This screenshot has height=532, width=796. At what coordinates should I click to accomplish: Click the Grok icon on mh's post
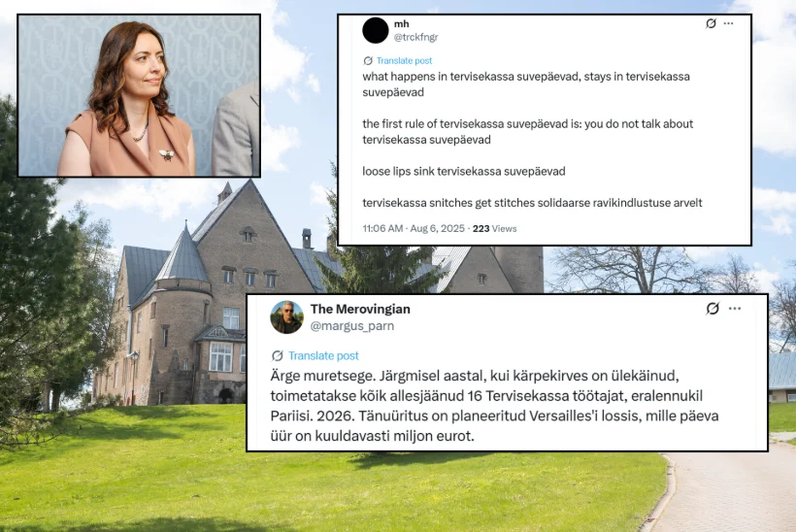click(x=711, y=23)
